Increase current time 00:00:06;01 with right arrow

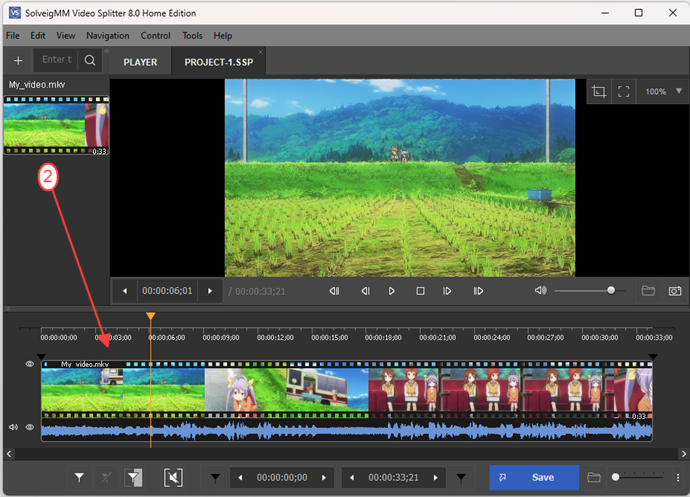click(210, 291)
